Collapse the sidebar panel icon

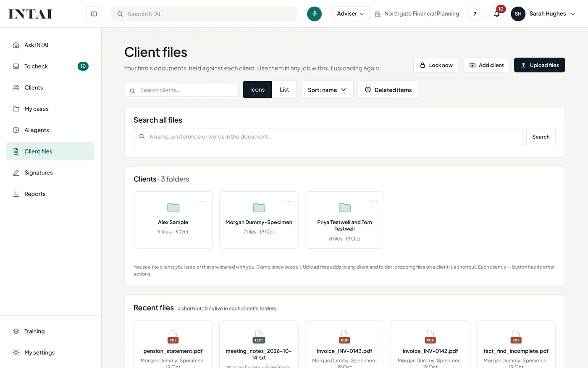point(94,14)
